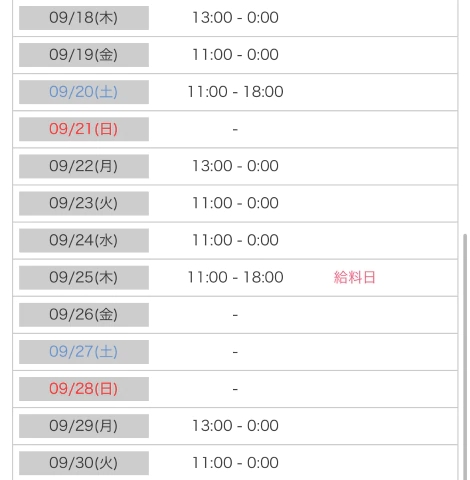Select the 09/30(火) date label
Viewport: 470px width, 480px height.
click(84, 463)
